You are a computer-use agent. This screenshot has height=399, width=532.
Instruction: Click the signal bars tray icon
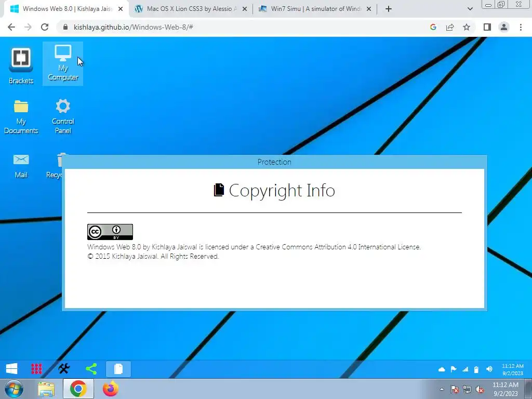click(x=465, y=369)
